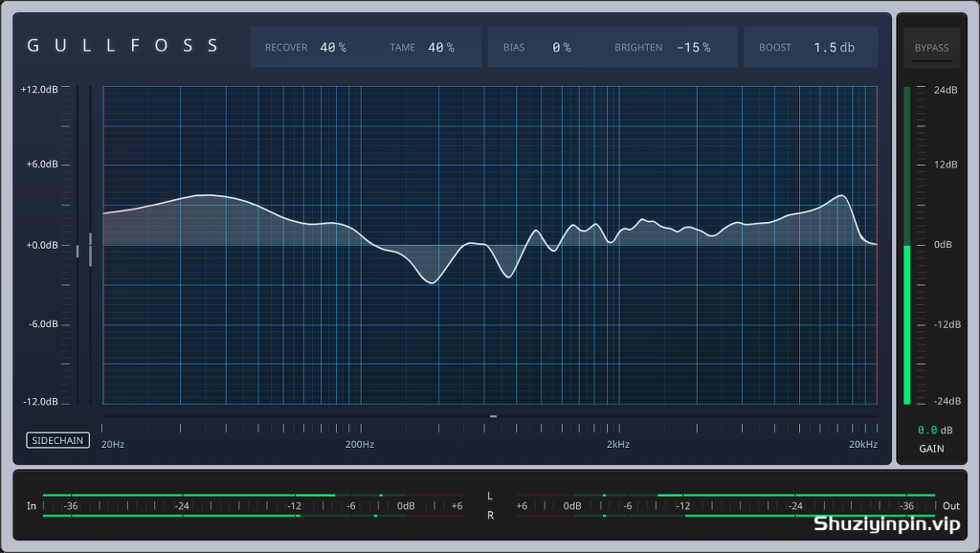The height and width of the screenshot is (553, 980).
Task: Click the GULLFOSS logo
Action: tap(122, 46)
